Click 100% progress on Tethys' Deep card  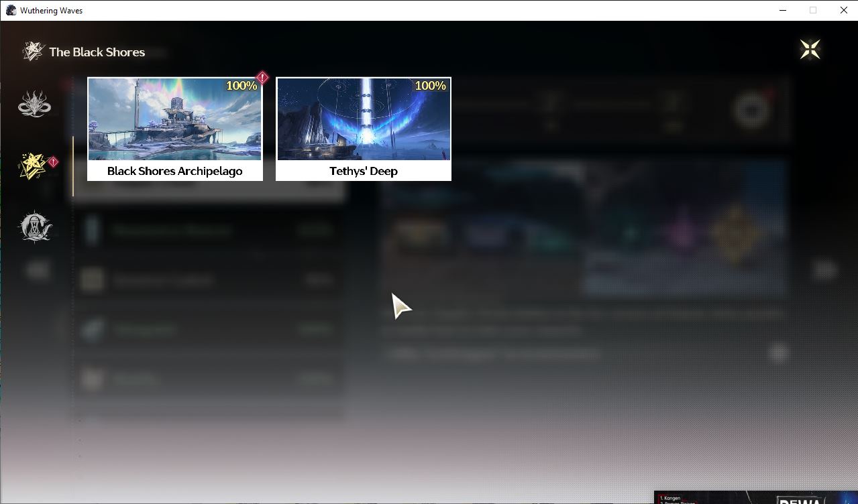tap(431, 86)
